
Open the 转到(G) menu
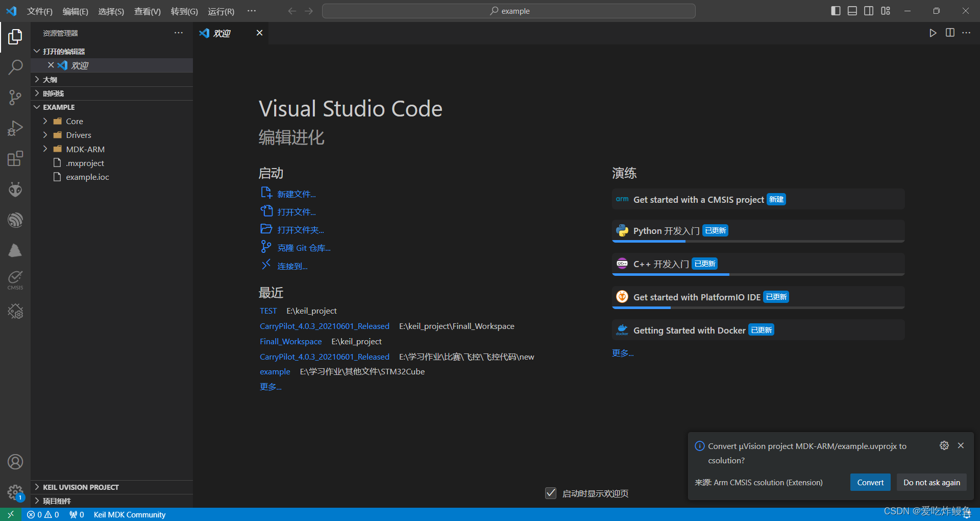click(184, 11)
